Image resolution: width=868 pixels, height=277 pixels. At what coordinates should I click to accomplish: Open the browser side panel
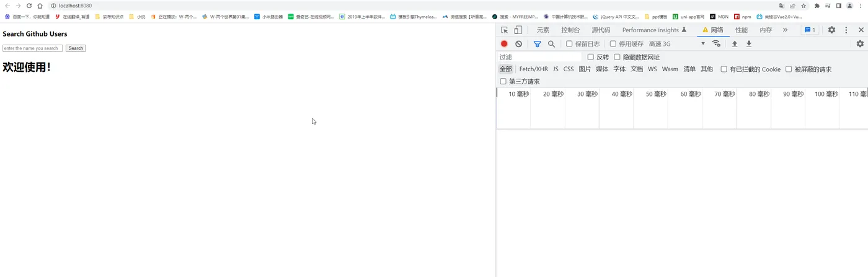coord(838,6)
